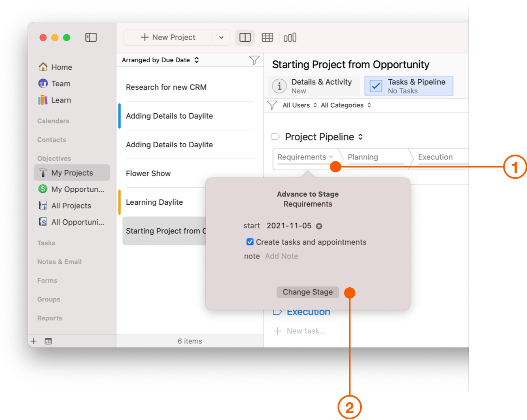Click the Change Stage button

(308, 292)
